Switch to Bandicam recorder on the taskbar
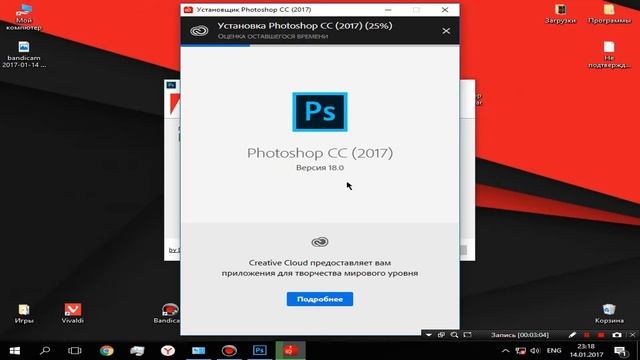 229,351
